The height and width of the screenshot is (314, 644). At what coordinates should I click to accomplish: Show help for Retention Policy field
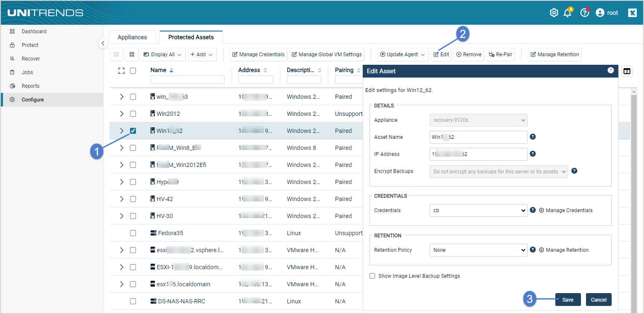click(532, 250)
